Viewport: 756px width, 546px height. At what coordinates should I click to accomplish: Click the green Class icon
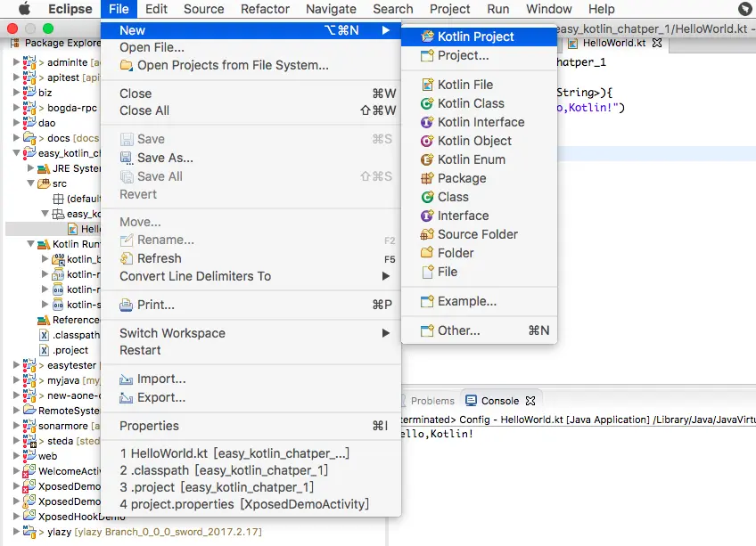[x=427, y=197]
